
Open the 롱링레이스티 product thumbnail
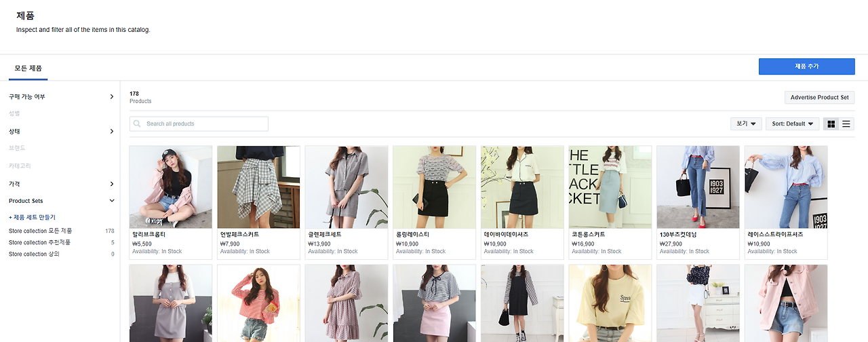[435, 187]
